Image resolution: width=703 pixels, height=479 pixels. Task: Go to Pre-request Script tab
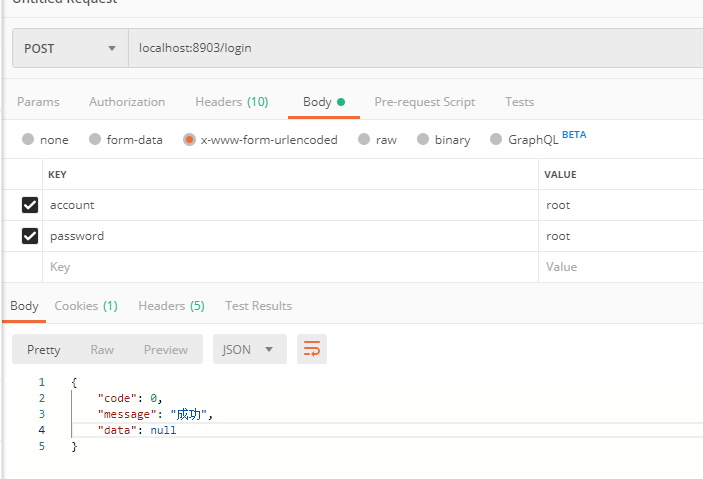pos(424,102)
